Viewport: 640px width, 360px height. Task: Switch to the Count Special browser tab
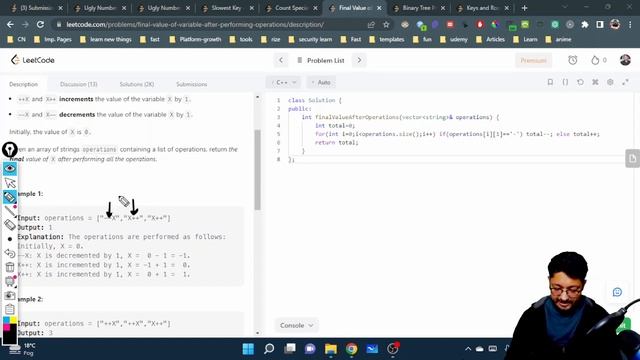pyautogui.click(x=291, y=8)
